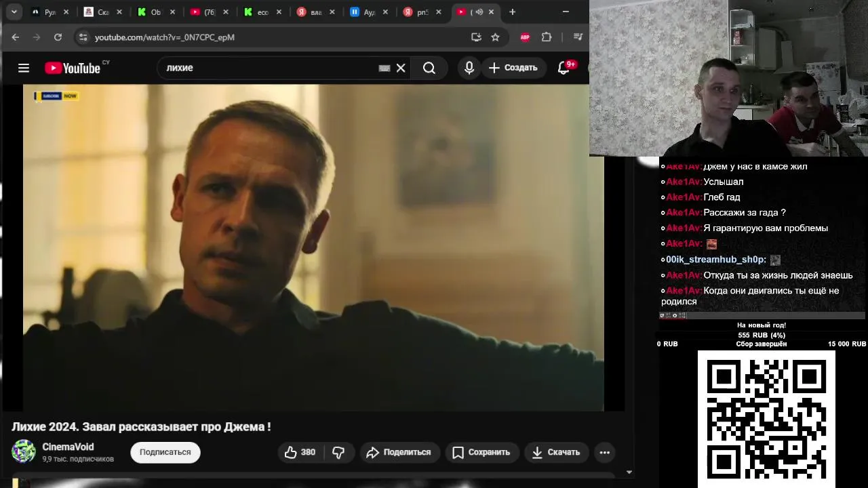Start voice search with the microphone

coord(469,68)
